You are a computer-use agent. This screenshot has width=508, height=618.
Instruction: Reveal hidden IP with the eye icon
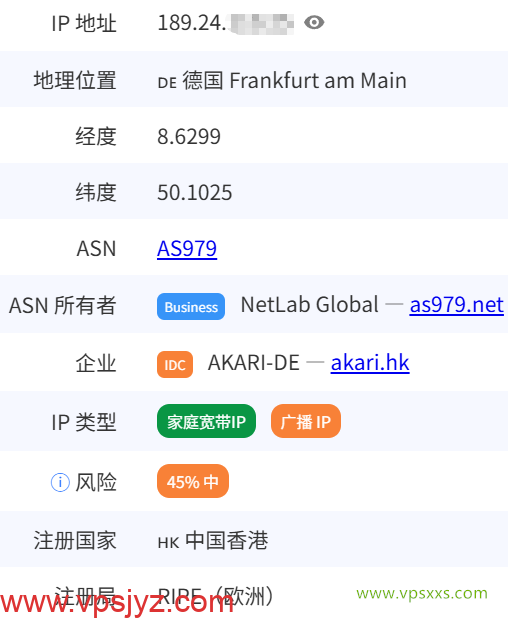pyautogui.click(x=314, y=22)
